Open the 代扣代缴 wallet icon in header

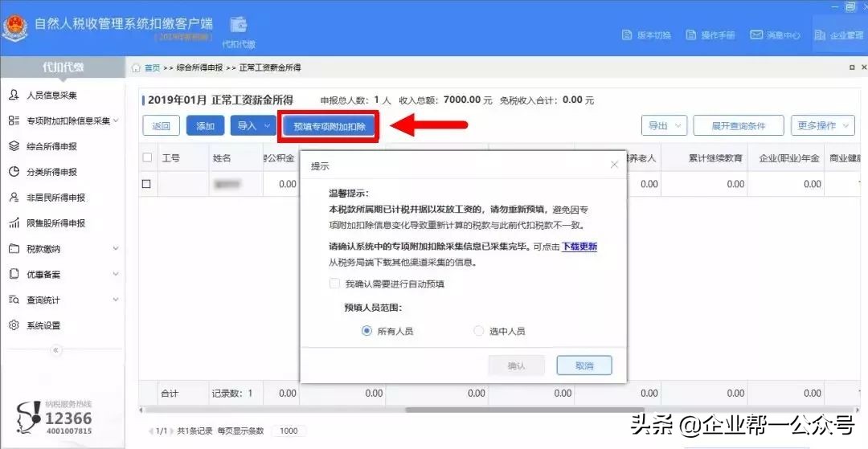[x=239, y=26]
